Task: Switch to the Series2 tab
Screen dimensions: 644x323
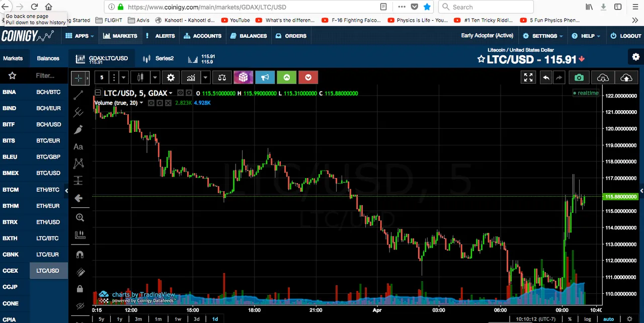Action: (158, 58)
